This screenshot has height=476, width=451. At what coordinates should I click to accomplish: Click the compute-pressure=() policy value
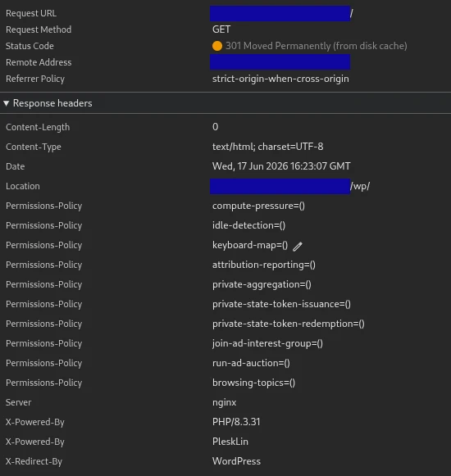click(x=258, y=206)
